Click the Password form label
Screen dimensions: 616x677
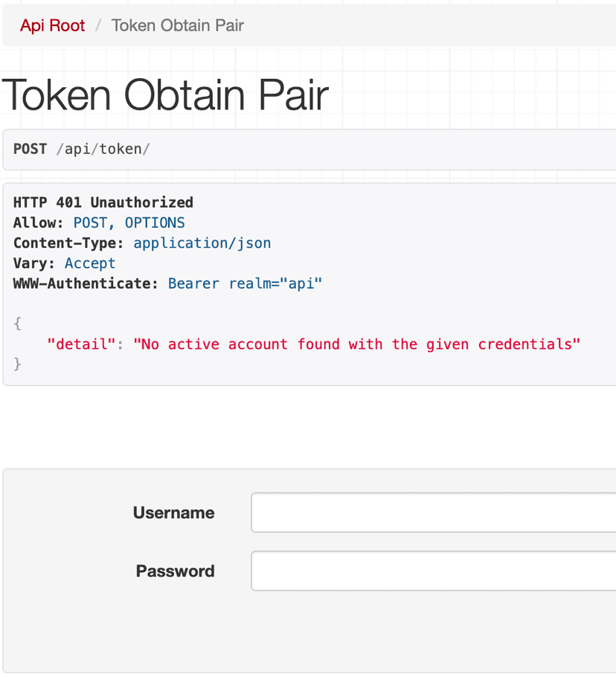(175, 571)
